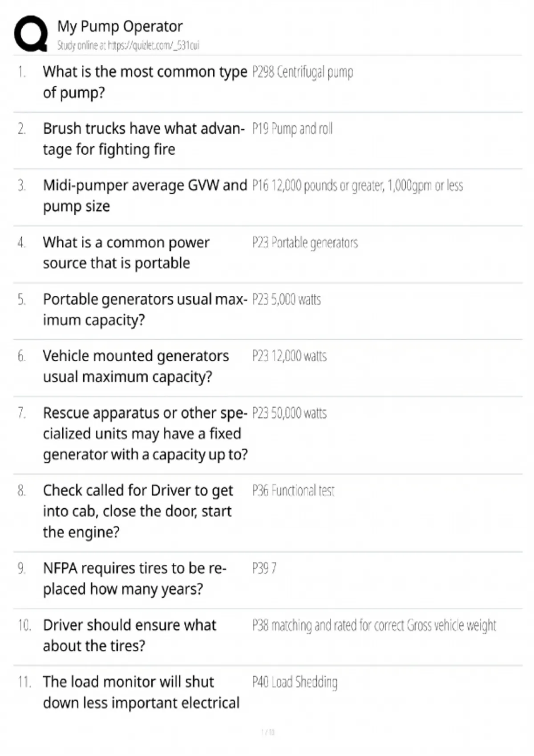Image resolution: width=534 pixels, height=756 pixels.
Task: Select the common portable power source question
Action: (x=126, y=253)
